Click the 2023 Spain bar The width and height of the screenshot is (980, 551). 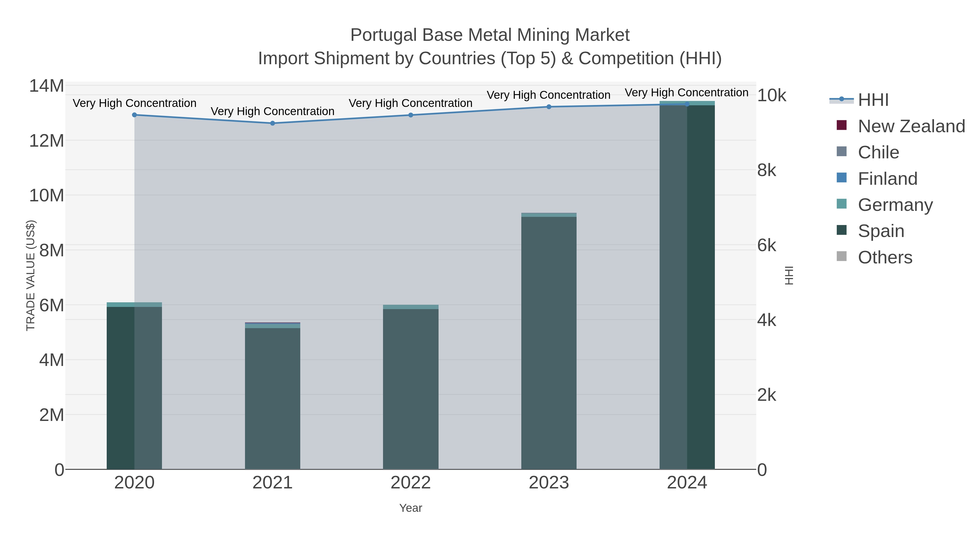(x=549, y=343)
